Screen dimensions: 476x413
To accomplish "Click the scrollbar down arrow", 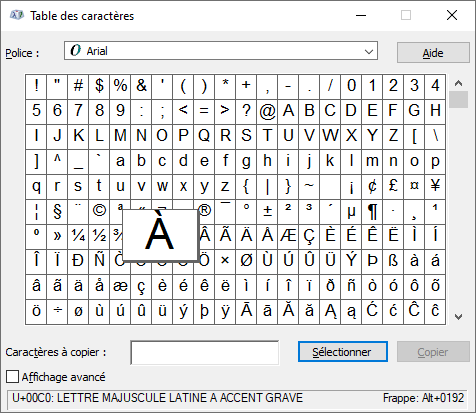I will [459, 317].
